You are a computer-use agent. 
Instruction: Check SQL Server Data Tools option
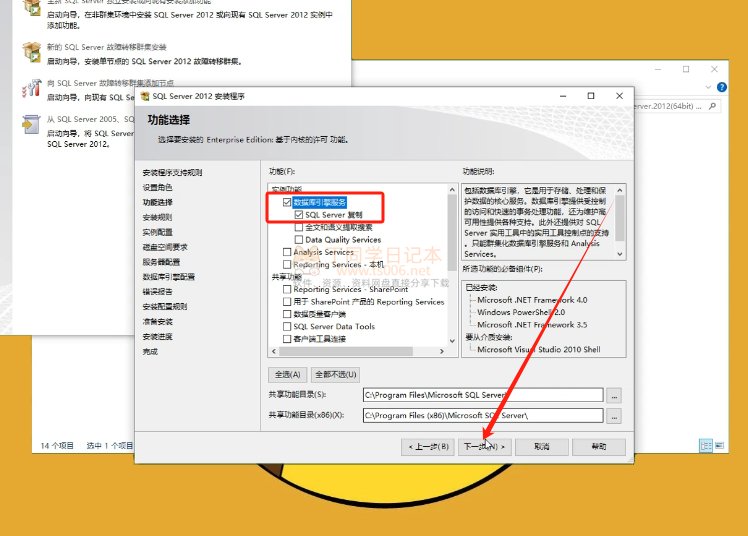287,326
